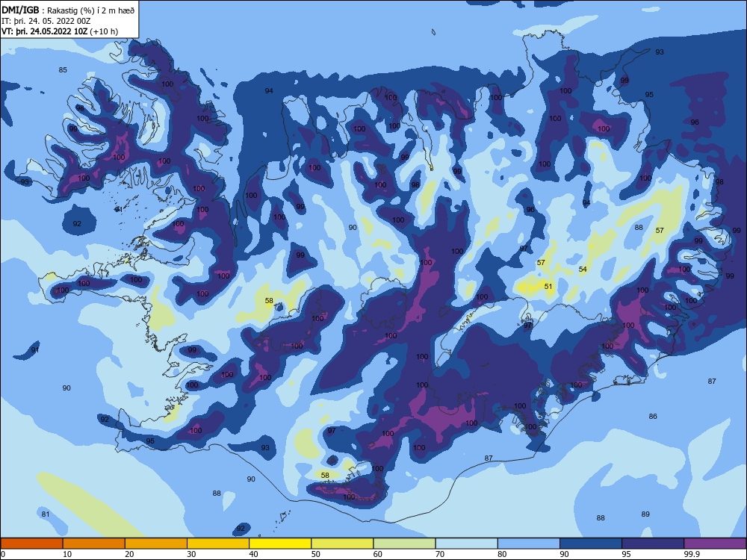The height and width of the screenshot is (560, 747).
Task: Click the orange 10–20 legend swatch
Action: pyautogui.click(x=94, y=544)
